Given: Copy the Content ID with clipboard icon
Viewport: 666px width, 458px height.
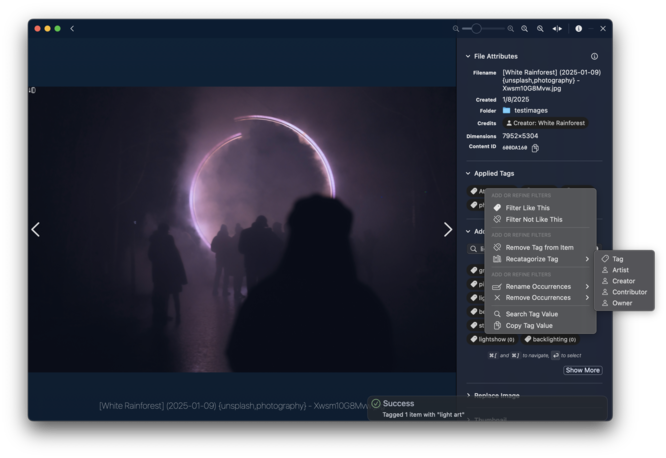Looking at the screenshot, I should coord(535,148).
